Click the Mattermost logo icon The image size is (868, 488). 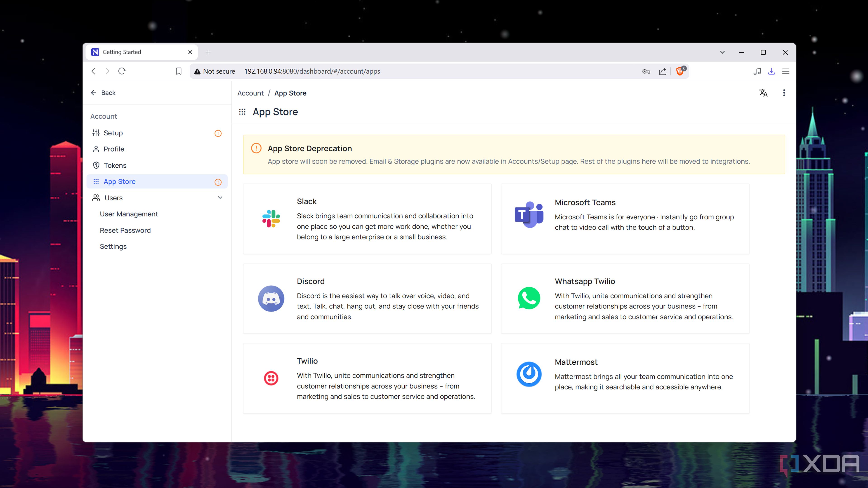[529, 374]
